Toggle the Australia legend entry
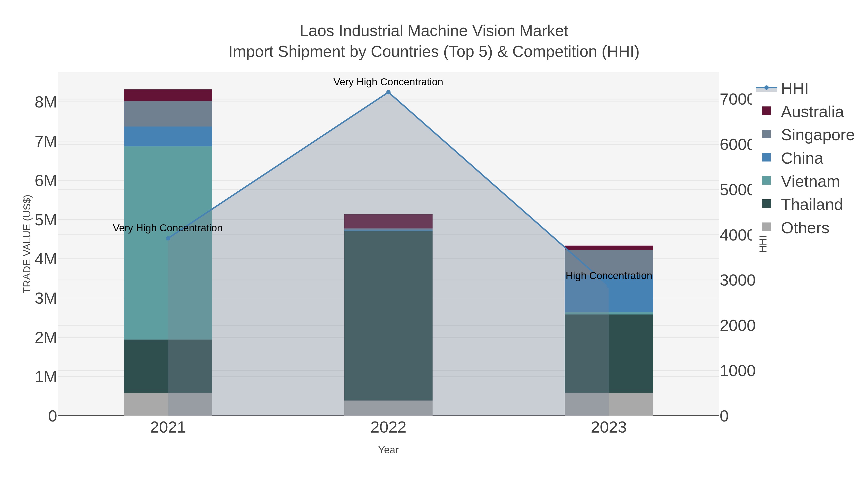 803,112
